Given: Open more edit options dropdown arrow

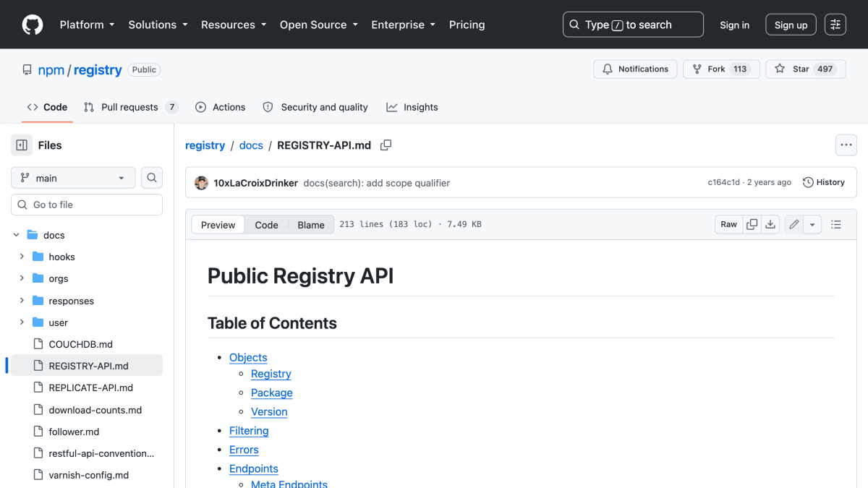Looking at the screenshot, I should coord(812,225).
